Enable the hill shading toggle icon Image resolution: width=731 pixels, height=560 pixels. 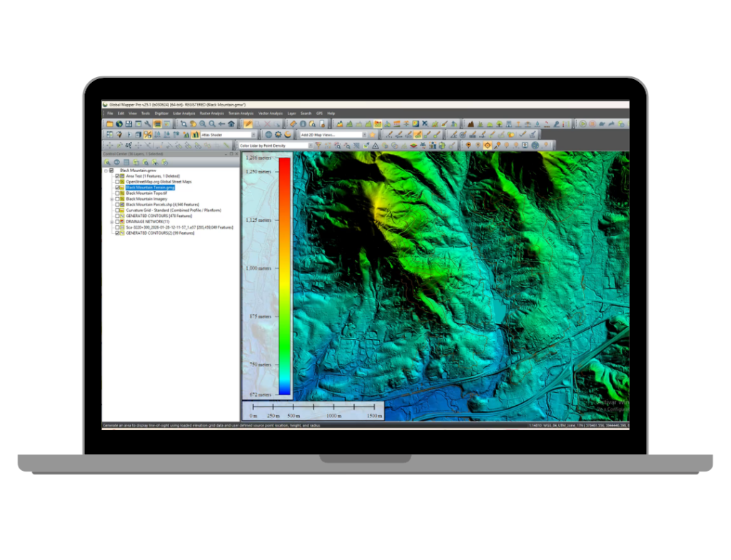coord(196,135)
